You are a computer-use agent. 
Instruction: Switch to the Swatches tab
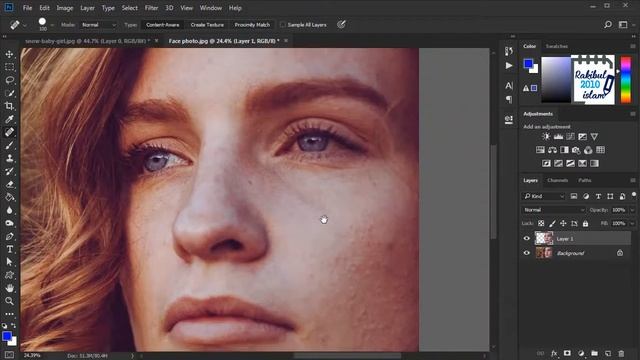tap(557, 46)
